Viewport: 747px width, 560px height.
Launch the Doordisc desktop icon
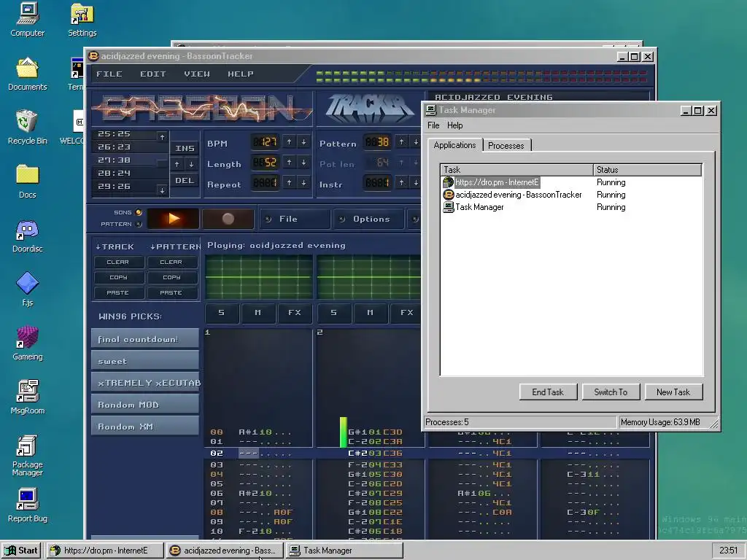tap(27, 236)
